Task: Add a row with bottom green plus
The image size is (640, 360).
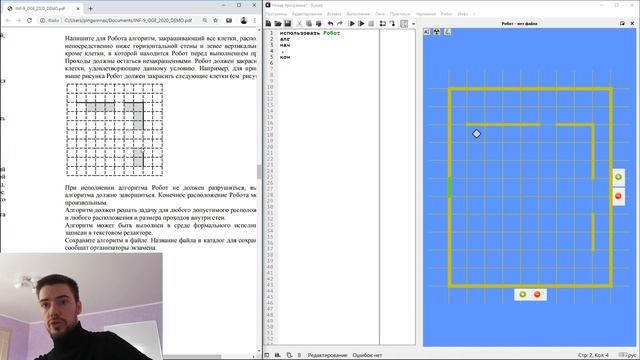Action: (522, 294)
